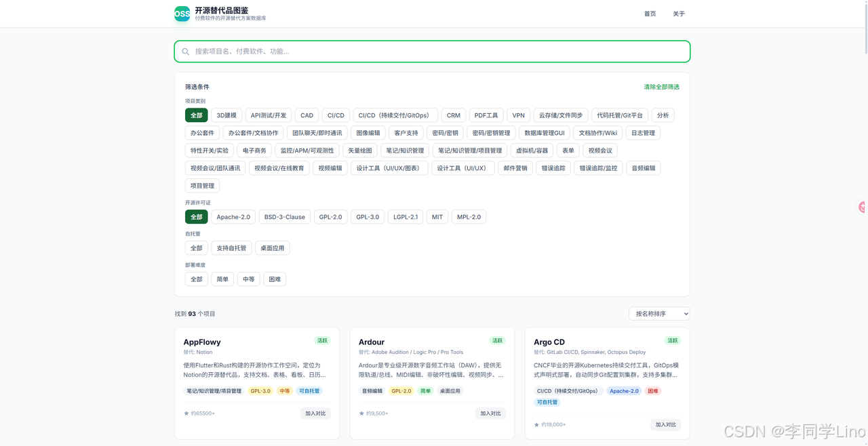Select 数据库管理GUI category chip

tap(545, 133)
